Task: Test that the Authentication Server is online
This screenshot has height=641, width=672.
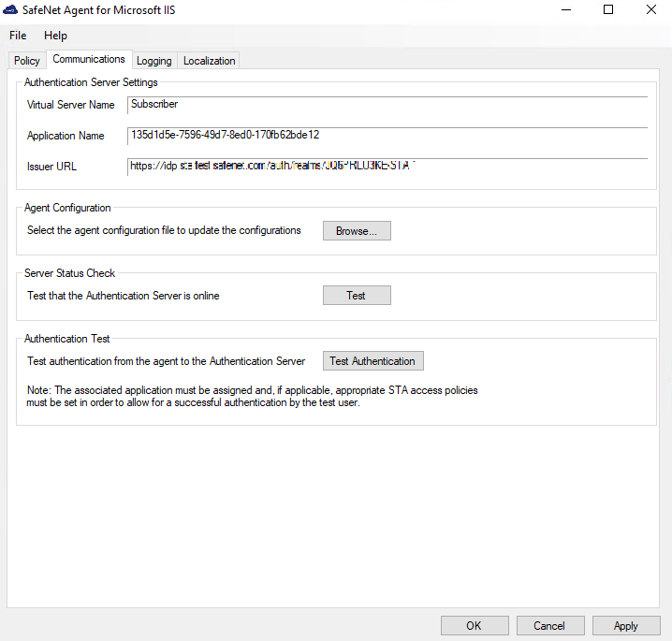Action: point(357,295)
